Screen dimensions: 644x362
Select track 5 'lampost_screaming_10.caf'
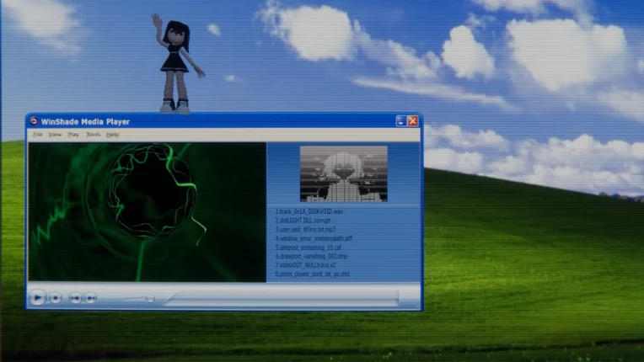pos(308,248)
